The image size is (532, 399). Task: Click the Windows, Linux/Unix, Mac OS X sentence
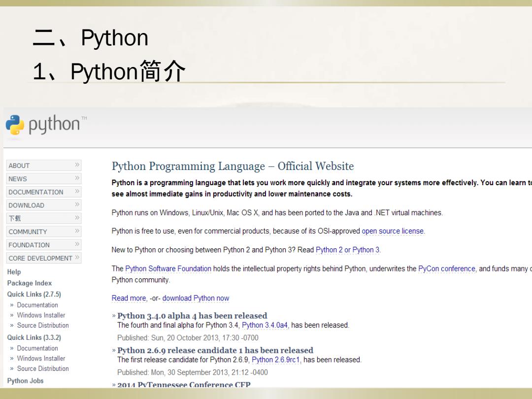277,213
